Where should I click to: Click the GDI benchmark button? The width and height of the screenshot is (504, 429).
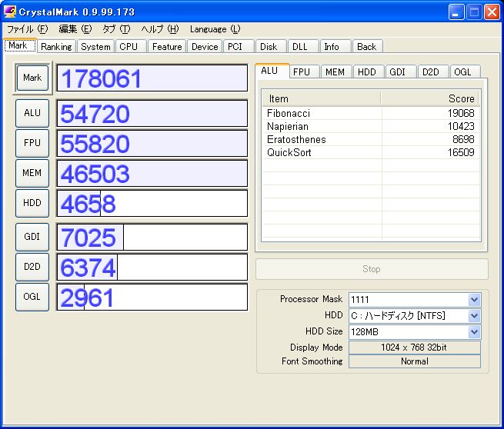click(32, 237)
